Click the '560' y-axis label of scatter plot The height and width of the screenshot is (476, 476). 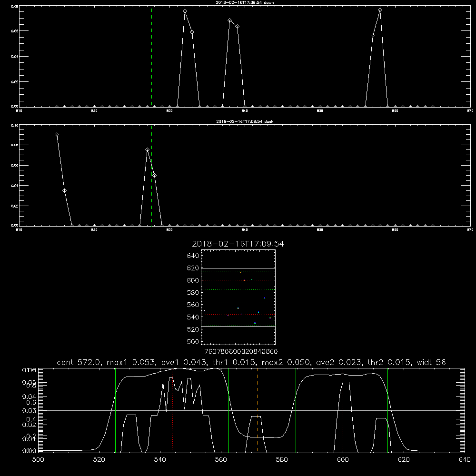(x=193, y=305)
